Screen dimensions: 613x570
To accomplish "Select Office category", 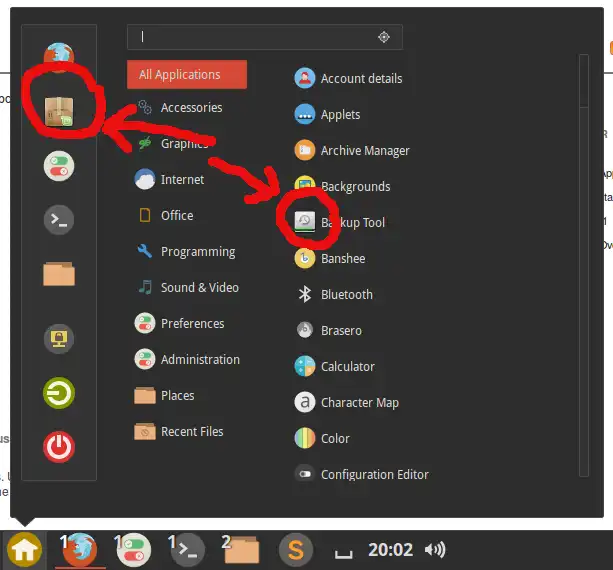I will click(165, 215).
